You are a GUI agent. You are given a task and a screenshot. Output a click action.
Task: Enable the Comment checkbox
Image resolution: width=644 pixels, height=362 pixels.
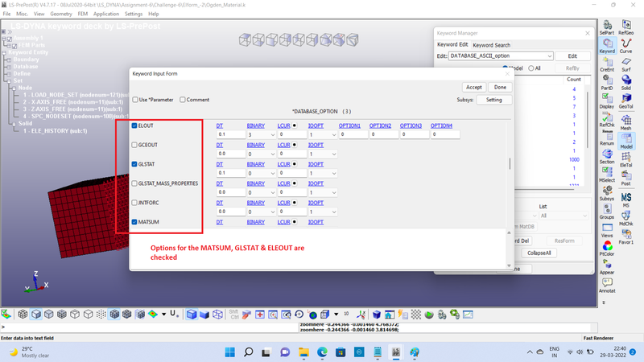[x=183, y=100]
